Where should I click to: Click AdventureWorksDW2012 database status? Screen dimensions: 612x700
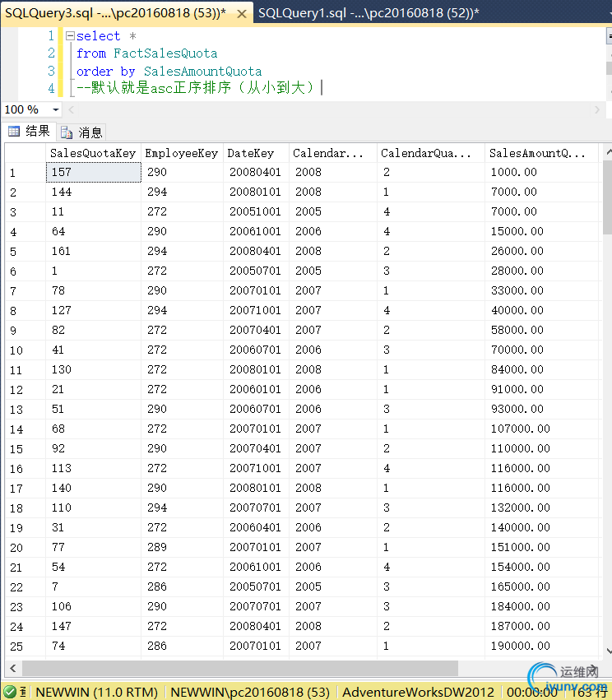(418, 693)
